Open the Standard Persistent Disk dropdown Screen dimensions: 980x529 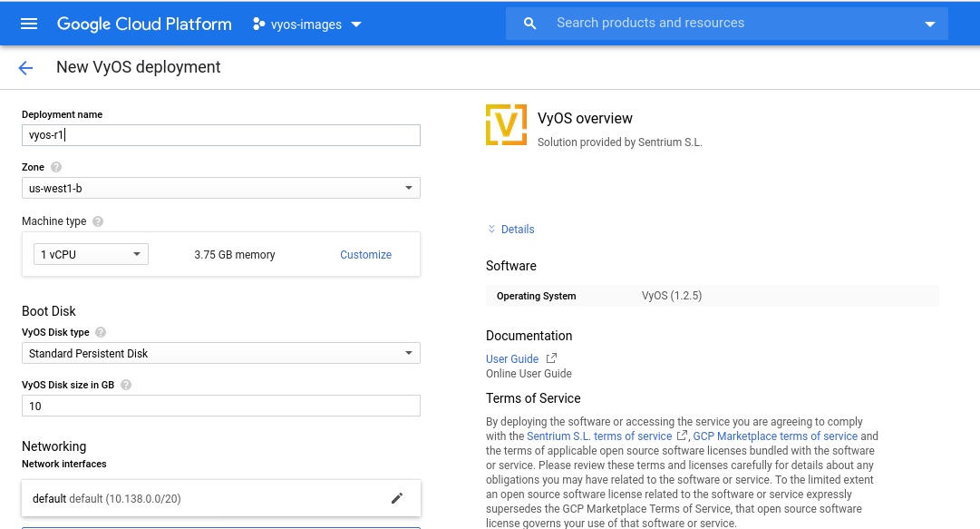tap(220, 353)
